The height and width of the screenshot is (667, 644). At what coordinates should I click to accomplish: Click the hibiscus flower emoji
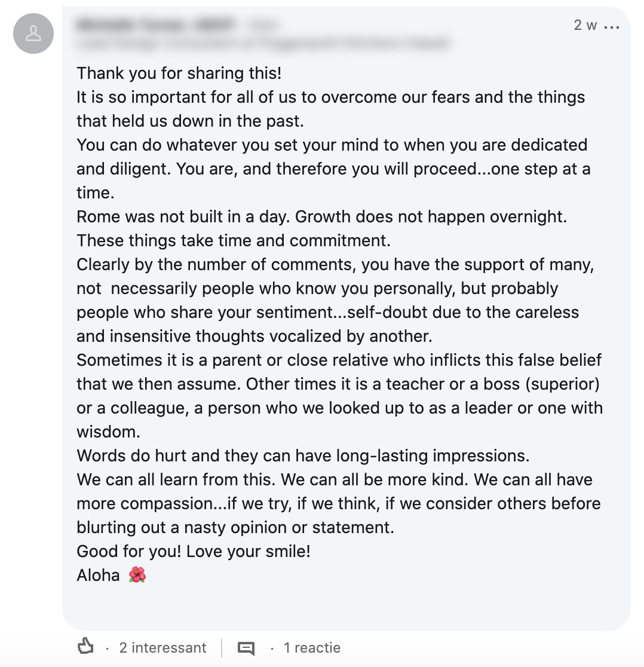[x=137, y=575]
